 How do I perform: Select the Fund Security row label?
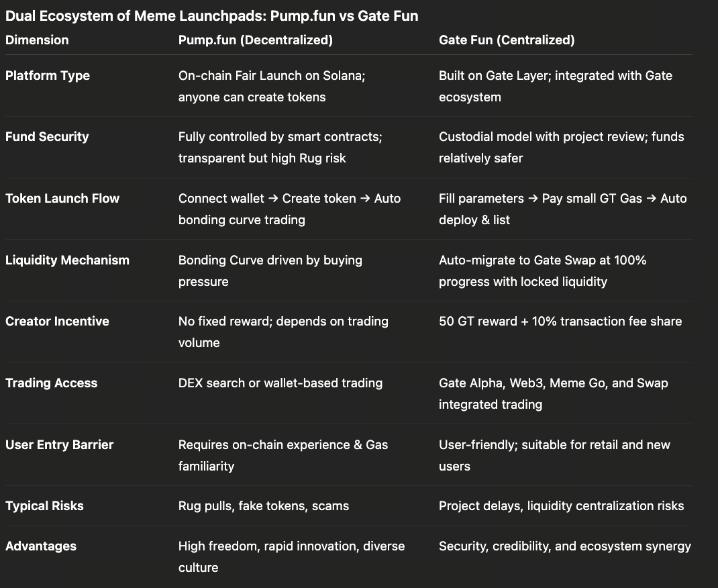(47, 137)
